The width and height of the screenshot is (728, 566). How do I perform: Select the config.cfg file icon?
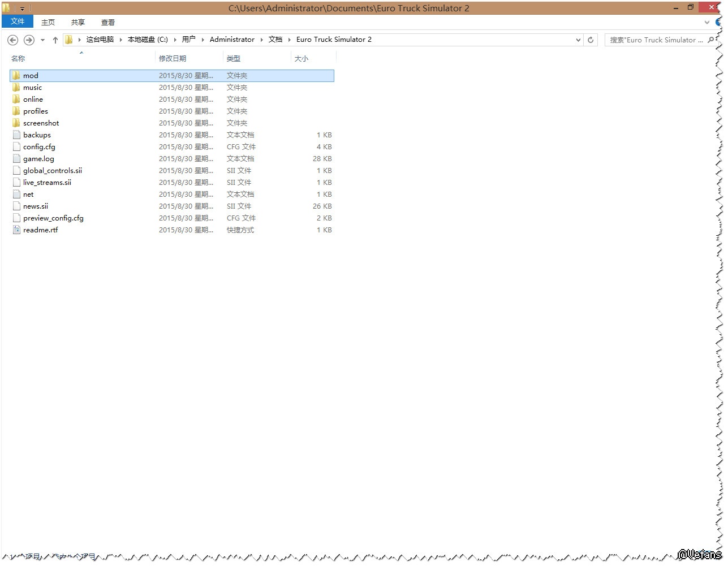[16, 147]
